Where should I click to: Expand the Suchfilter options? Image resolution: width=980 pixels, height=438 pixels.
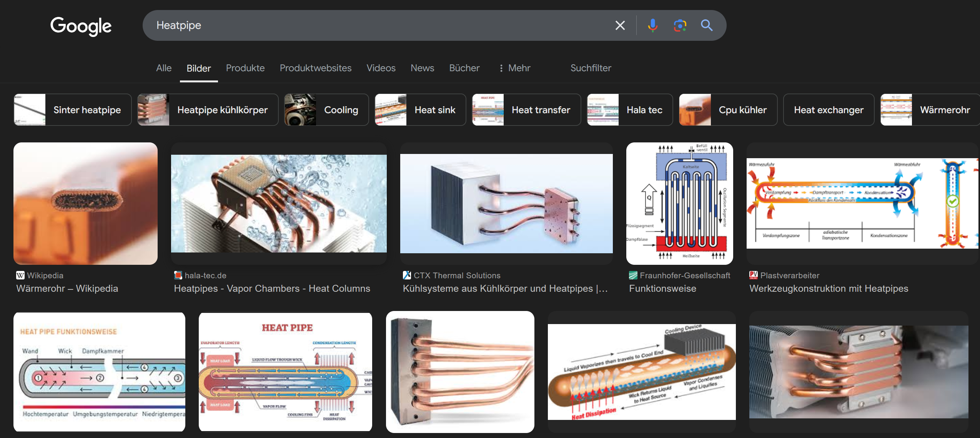(590, 68)
